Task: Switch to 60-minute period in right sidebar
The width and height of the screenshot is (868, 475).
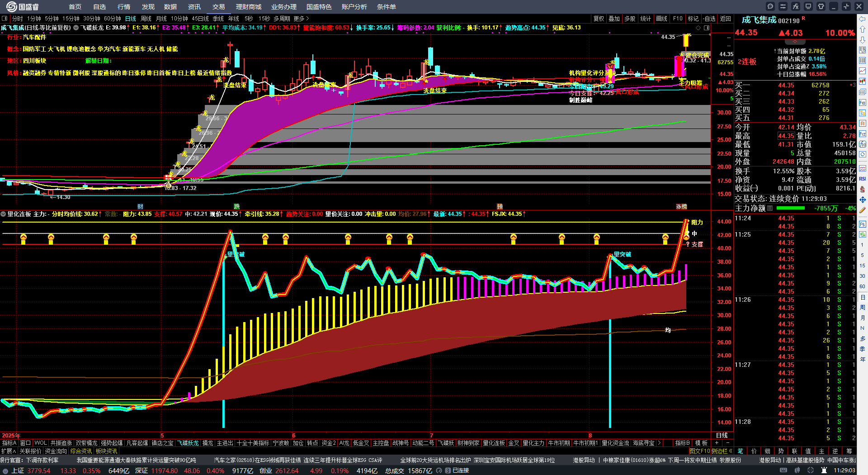Action: tap(863, 286)
